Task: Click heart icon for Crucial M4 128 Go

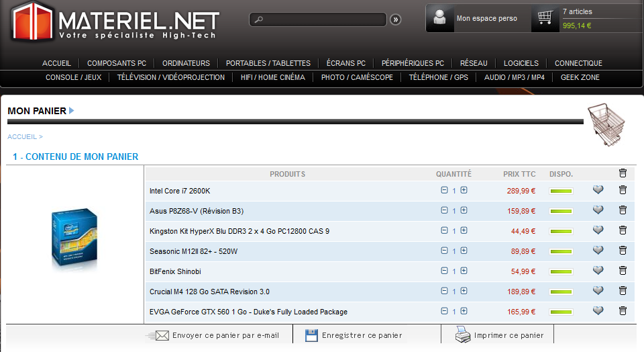Action: tap(598, 291)
